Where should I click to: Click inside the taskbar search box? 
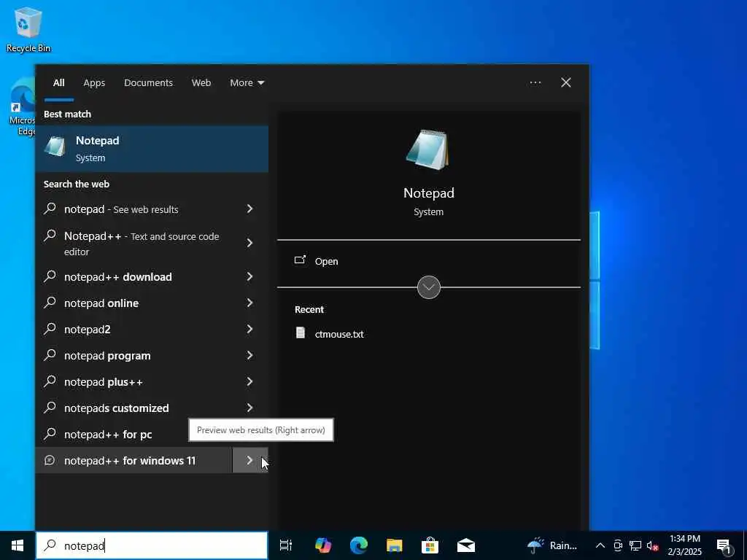point(152,545)
